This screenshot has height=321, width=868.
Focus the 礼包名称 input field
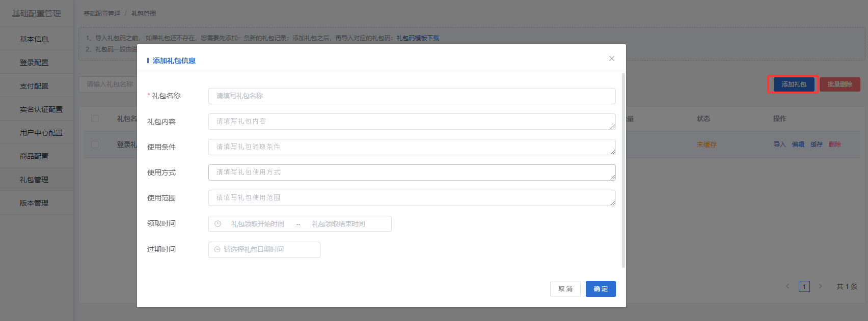point(412,96)
